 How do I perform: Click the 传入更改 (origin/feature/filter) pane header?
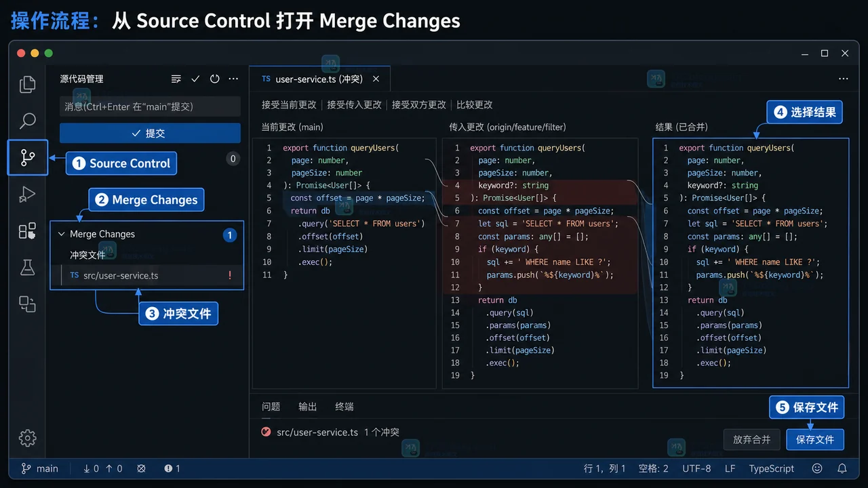[x=507, y=127]
